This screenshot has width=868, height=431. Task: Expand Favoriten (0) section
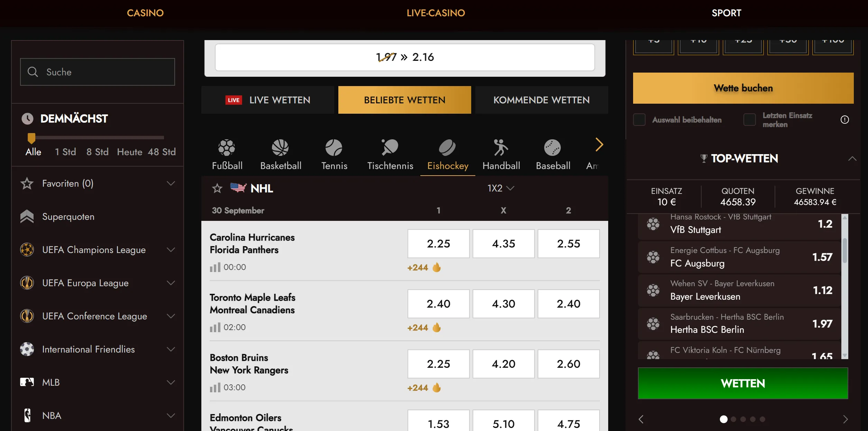click(x=171, y=183)
